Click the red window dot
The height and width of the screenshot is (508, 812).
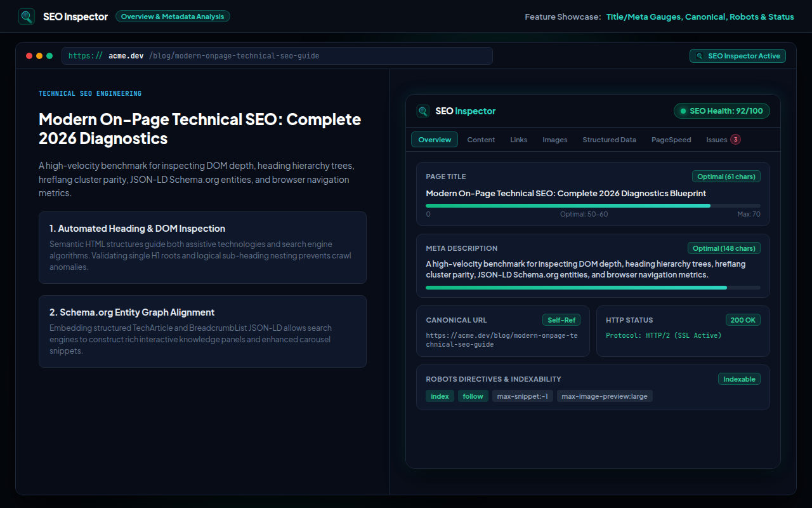pos(29,56)
